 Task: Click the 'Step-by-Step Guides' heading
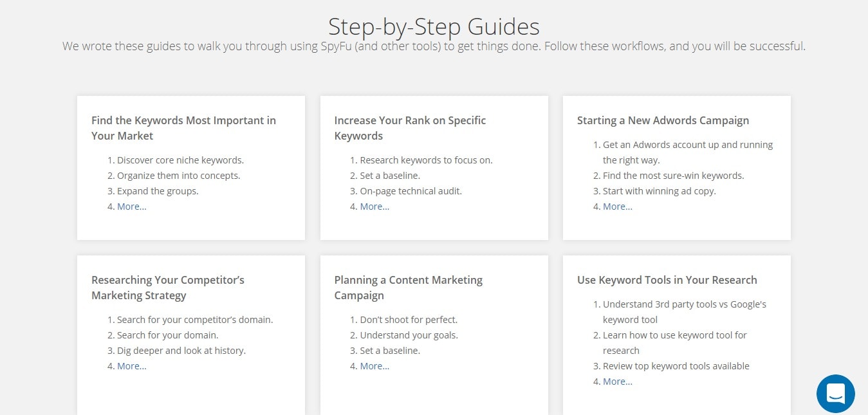[434, 26]
